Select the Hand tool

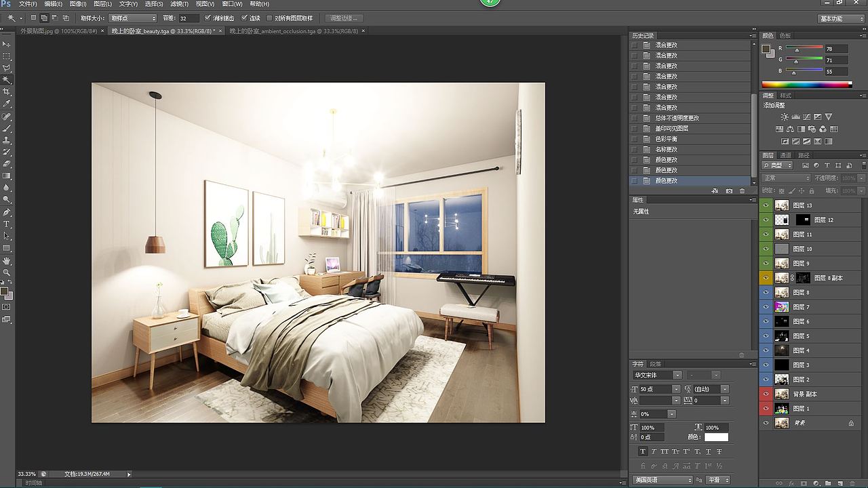(7, 260)
